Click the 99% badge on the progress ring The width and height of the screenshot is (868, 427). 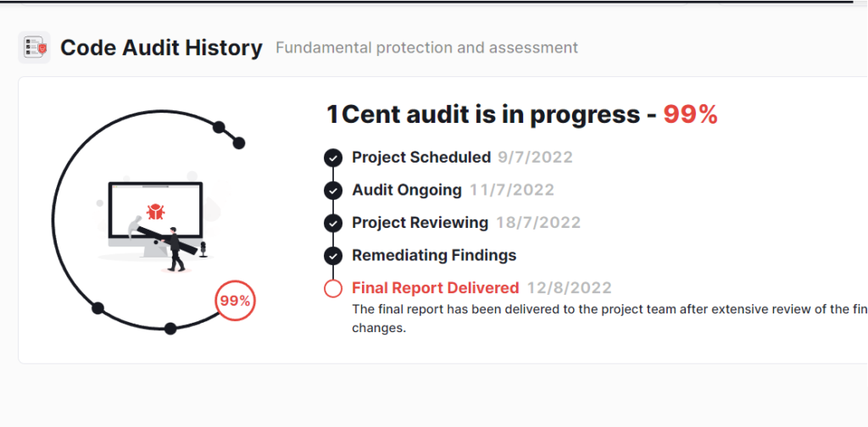coord(234,301)
